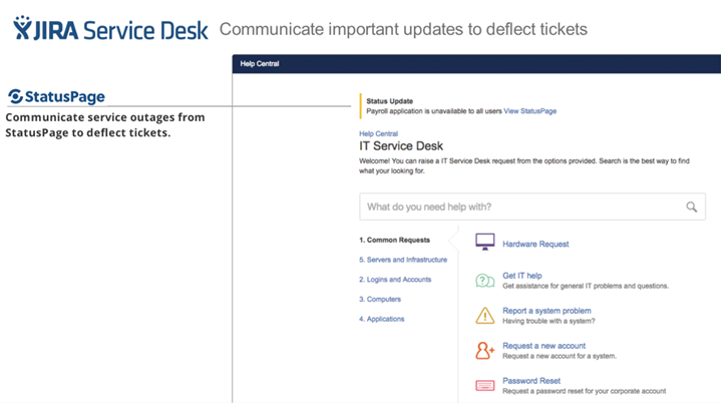
Task: Open the View StatusPage link
Action: click(x=530, y=111)
